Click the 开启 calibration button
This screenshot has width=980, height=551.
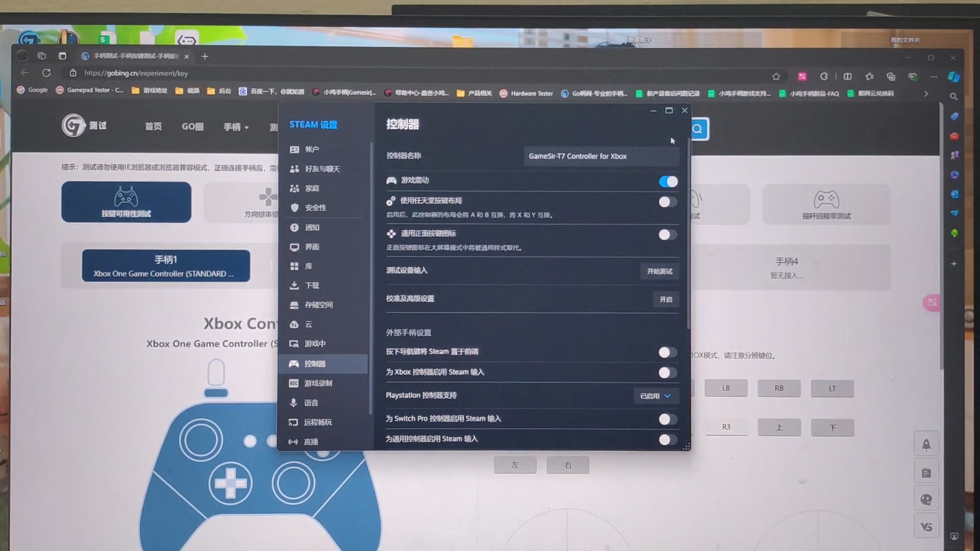click(666, 299)
